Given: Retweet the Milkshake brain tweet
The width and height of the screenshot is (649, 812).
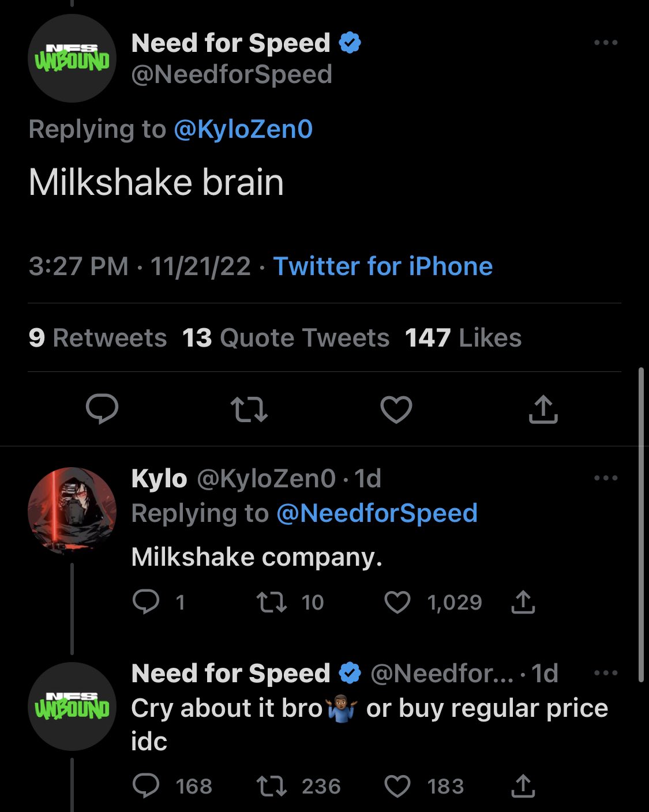Looking at the screenshot, I should pyautogui.click(x=249, y=409).
